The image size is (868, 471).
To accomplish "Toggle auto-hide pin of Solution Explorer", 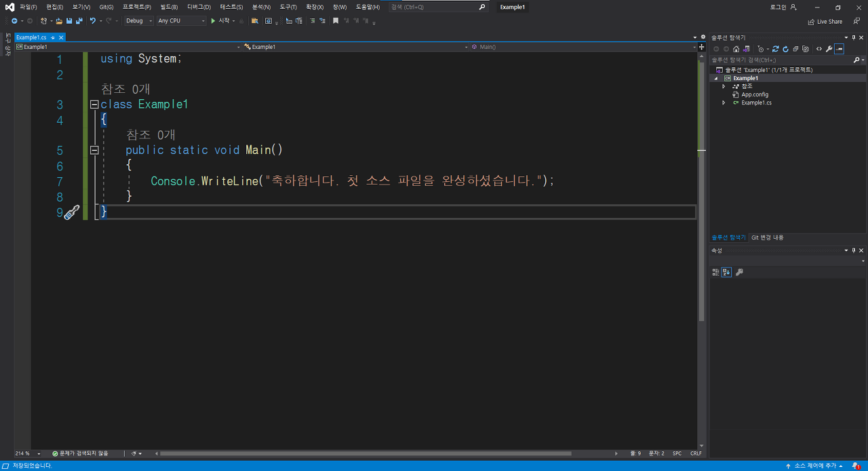I will pyautogui.click(x=854, y=37).
